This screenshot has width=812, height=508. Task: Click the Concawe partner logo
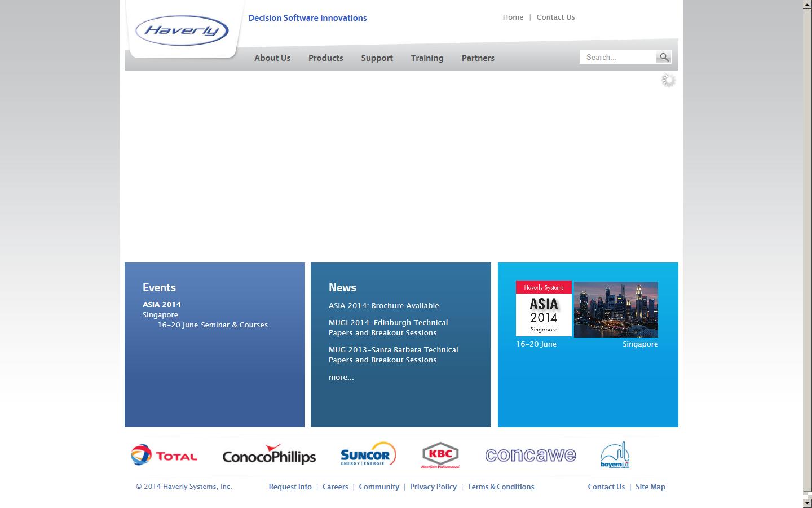531,454
